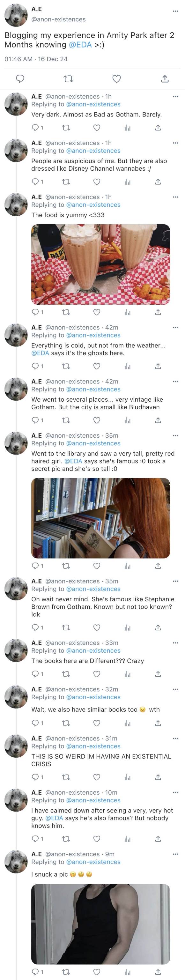View analytics for the 'similar books too' reply
The image size is (185, 980).
[x=128, y=723]
